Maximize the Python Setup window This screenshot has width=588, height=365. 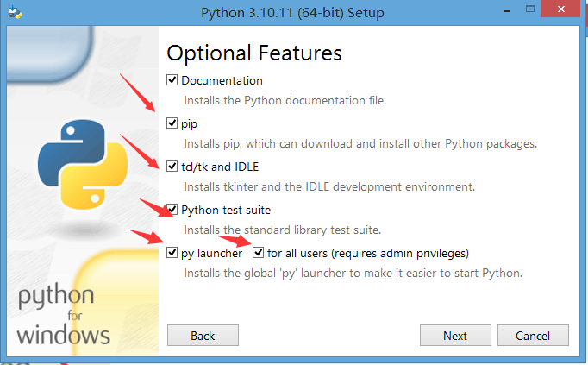530,9
